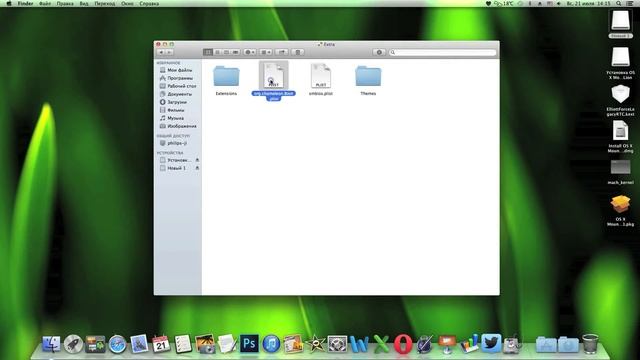The width and height of the screenshot is (640, 360).
Task: Open Spotlight search in the menu bar
Action: point(619,3)
